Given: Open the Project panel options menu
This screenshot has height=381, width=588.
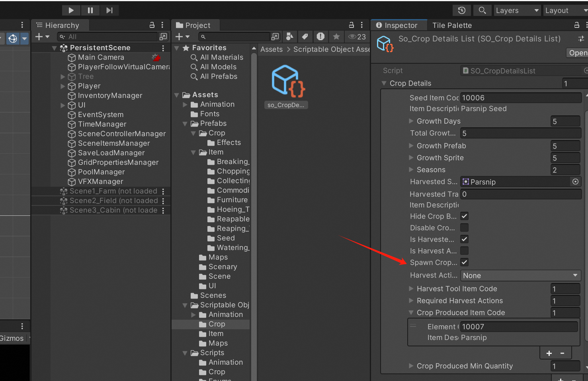Looking at the screenshot, I should point(361,25).
